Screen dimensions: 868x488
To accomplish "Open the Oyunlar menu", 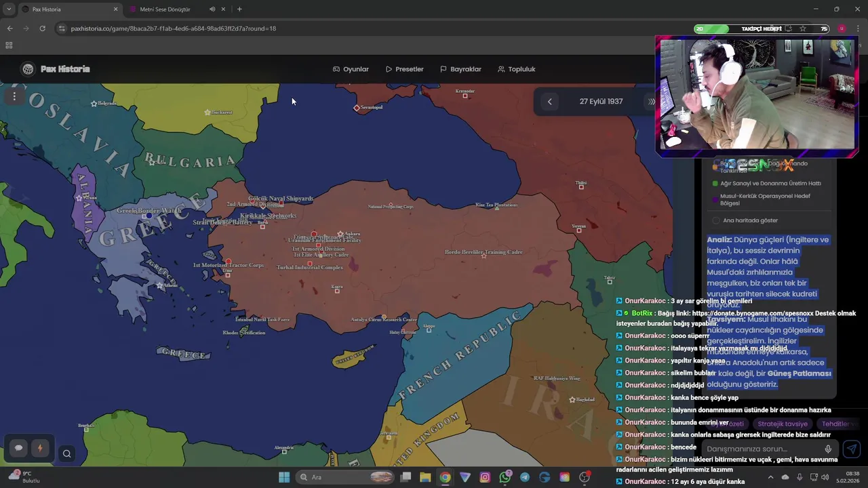I will tap(351, 69).
